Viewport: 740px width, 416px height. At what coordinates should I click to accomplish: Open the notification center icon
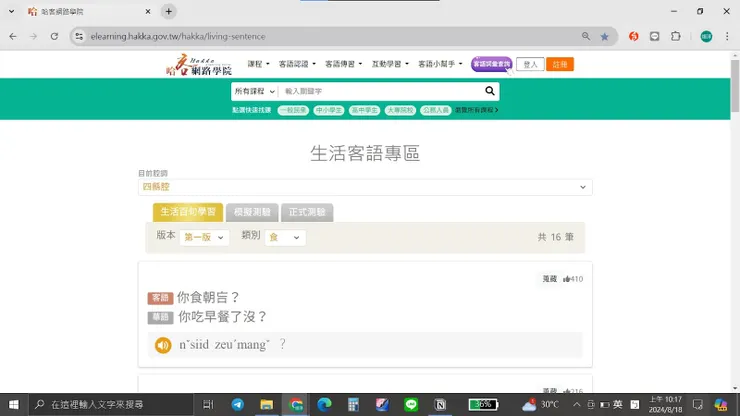click(x=698, y=405)
